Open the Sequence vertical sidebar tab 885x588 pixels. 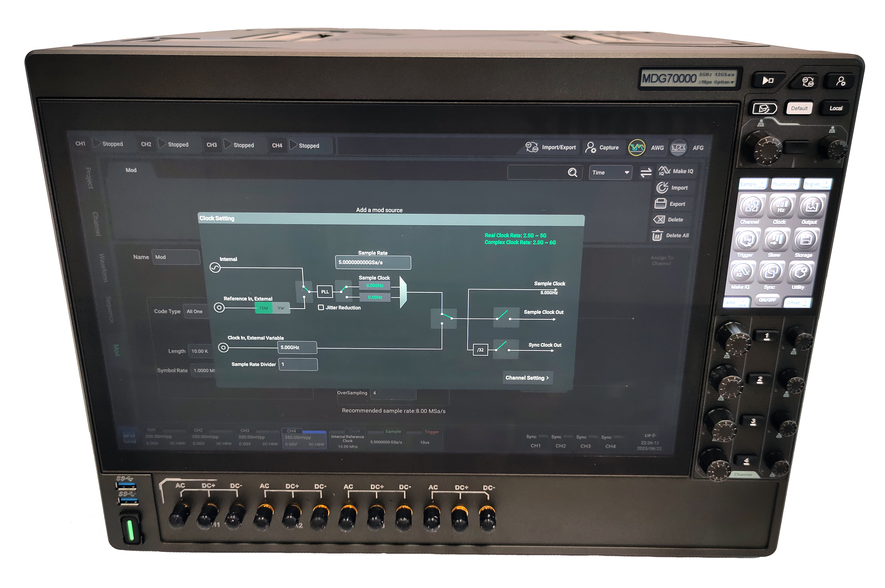(110, 309)
